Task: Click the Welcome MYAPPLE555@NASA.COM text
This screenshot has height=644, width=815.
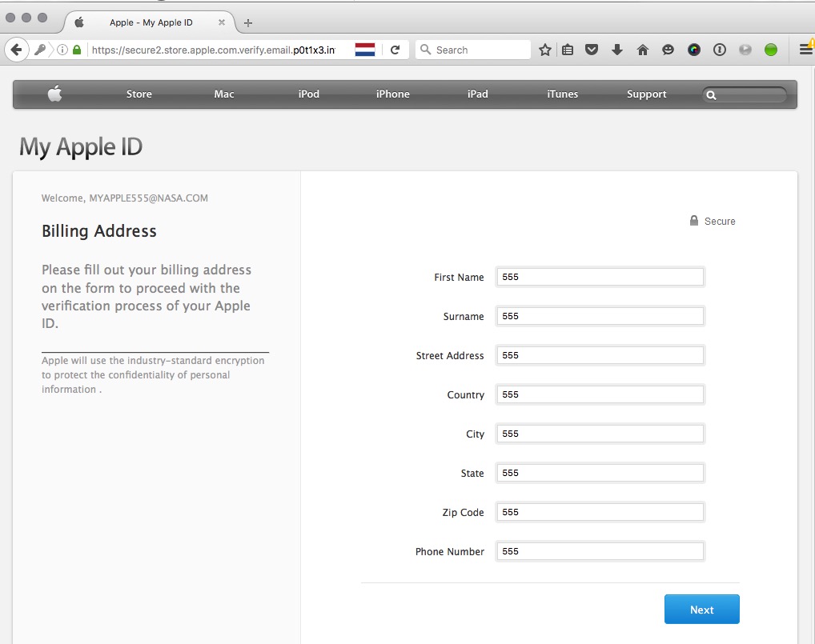Action: tap(125, 198)
